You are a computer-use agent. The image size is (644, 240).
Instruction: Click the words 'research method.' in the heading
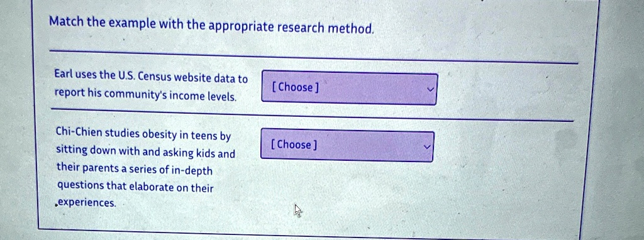click(326, 28)
